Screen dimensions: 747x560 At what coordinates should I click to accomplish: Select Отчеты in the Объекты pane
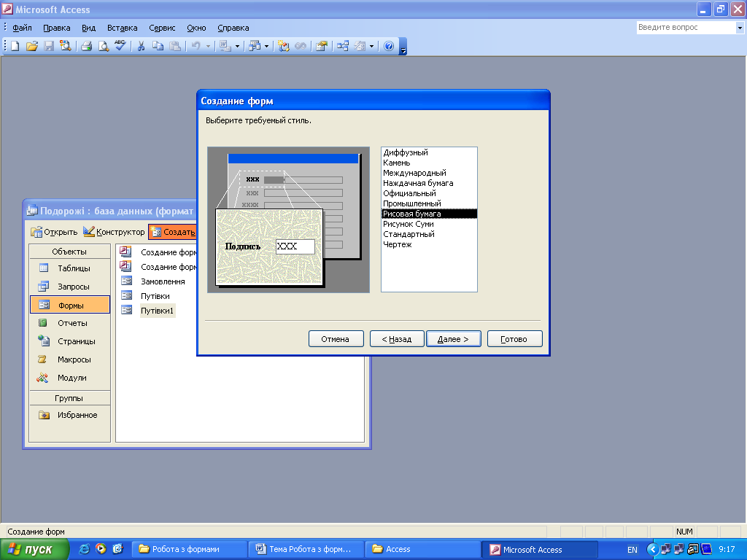[69, 323]
